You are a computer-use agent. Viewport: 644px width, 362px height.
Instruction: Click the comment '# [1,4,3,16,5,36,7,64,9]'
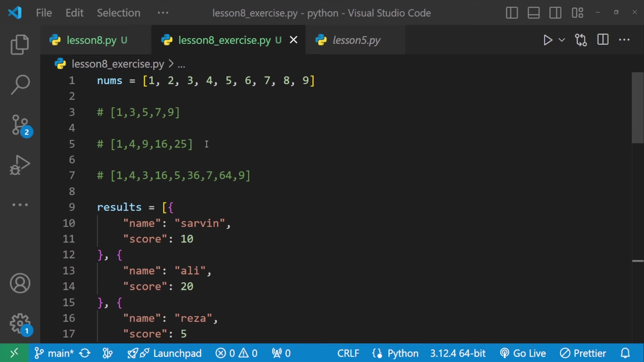click(174, 176)
